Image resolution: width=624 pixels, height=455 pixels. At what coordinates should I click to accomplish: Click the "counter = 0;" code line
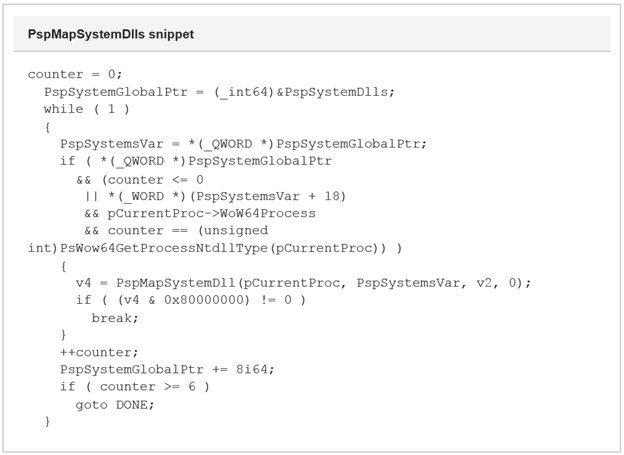(x=75, y=74)
